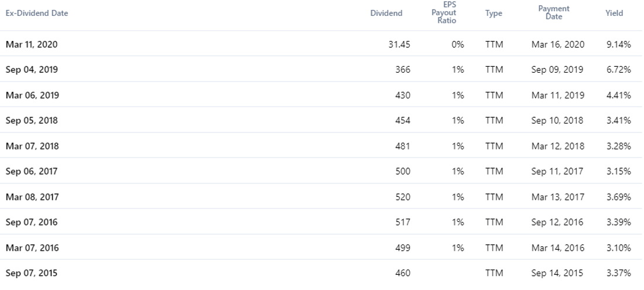Click the Sep 04, 2019 ex-dividend date
Image resolution: width=644 pixels, height=290 pixels.
pyautogui.click(x=32, y=69)
